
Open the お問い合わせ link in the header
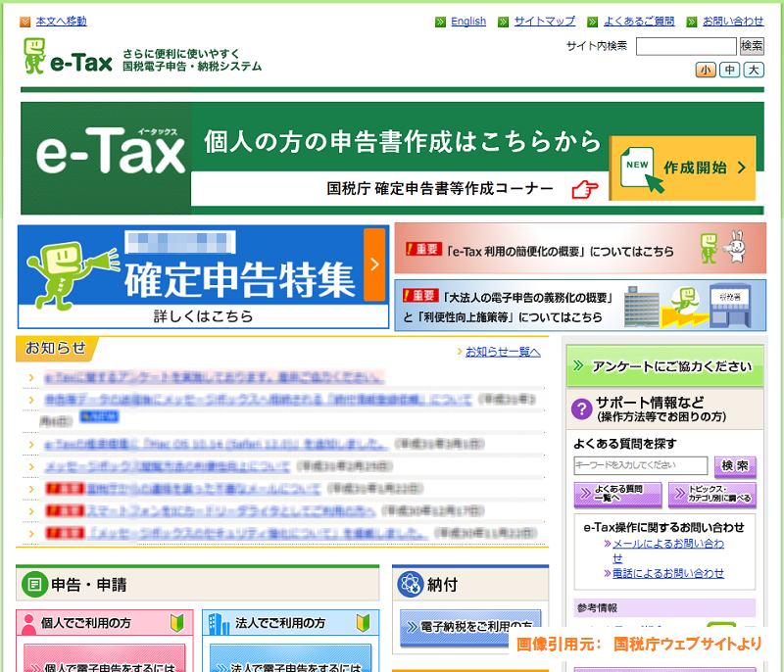tap(733, 21)
